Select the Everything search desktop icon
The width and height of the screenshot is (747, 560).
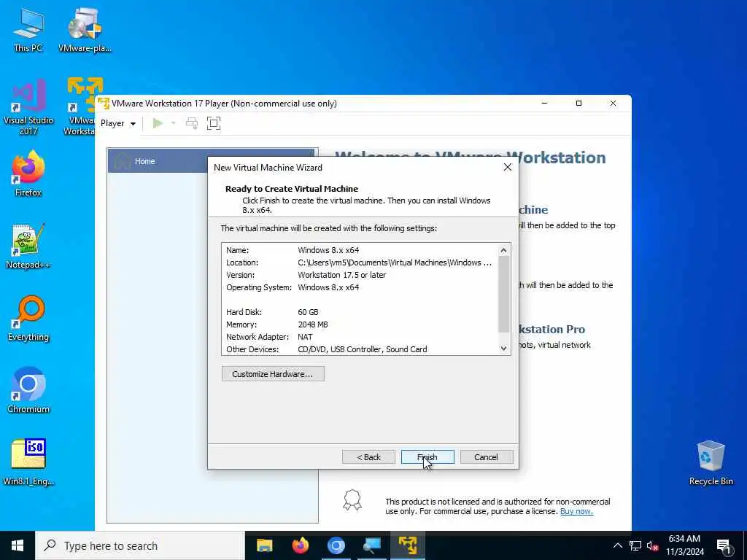click(28, 319)
